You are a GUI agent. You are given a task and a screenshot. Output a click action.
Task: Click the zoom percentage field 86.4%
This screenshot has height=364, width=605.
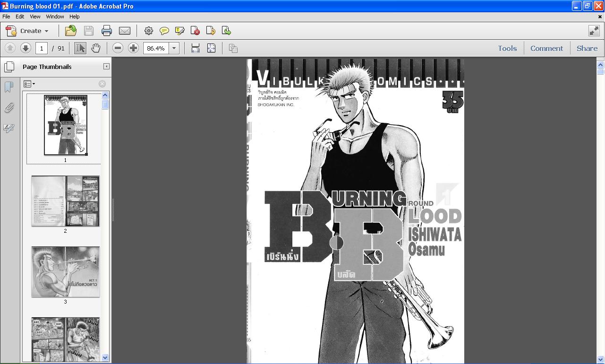(x=156, y=48)
